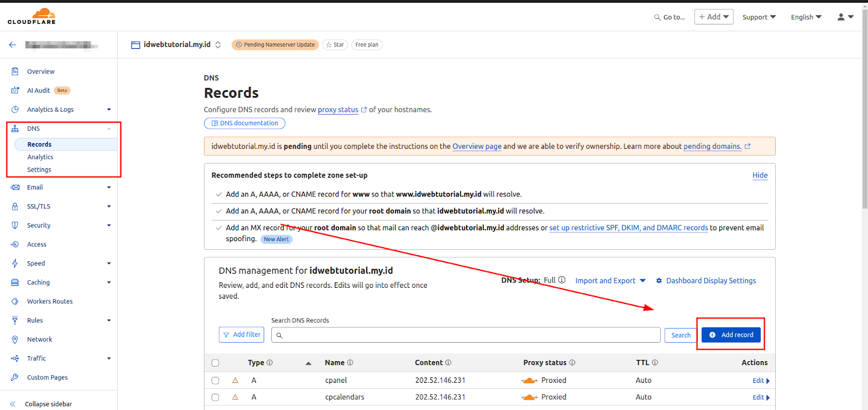Open the Support dropdown menu
Screen dimensions: 868x410
click(x=759, y=17)
